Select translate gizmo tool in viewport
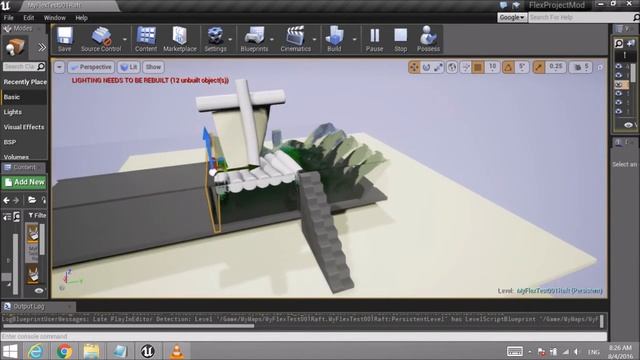The height and width of the screenshot is (360, 640). tap(414, 67)
